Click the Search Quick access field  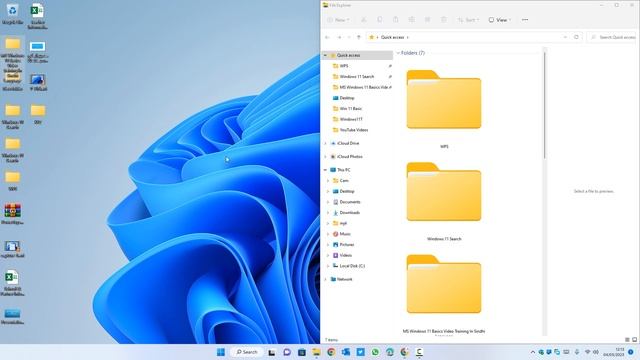tap(612, 37)
